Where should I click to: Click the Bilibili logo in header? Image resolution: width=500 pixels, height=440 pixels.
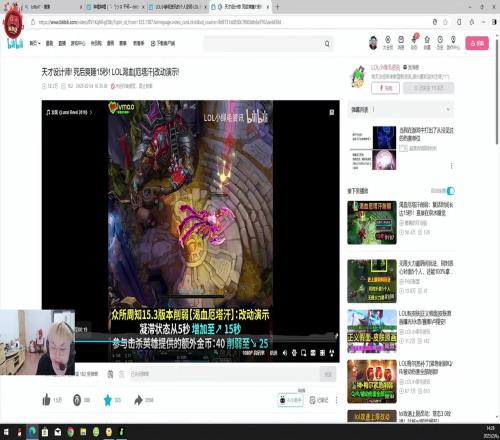pyautogui.click(x=15, y=43)
